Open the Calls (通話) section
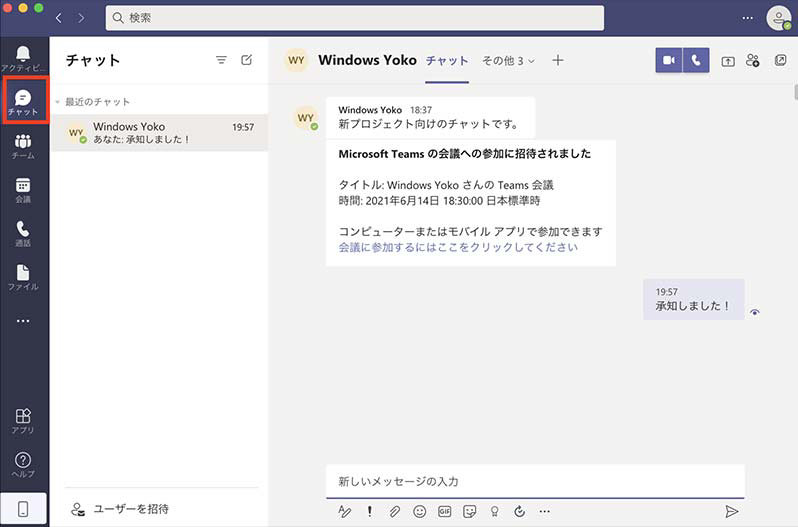The width and height of the screenshot is (798, 527). [x=23, y=234]
